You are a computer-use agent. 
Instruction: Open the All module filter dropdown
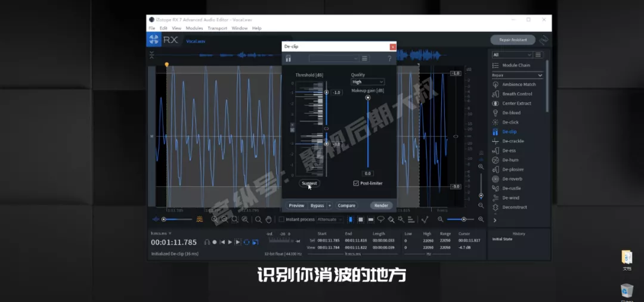(x=512, y=55)
